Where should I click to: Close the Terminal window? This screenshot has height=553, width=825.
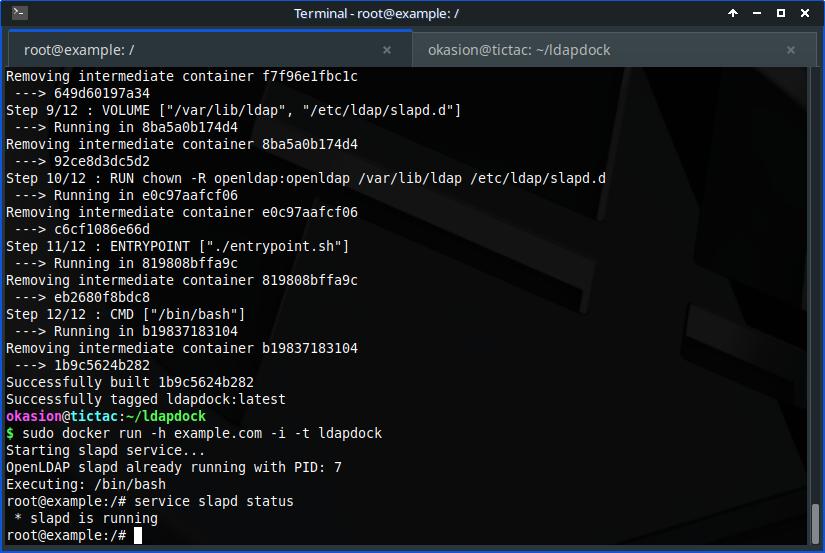[x=805, y=13]
